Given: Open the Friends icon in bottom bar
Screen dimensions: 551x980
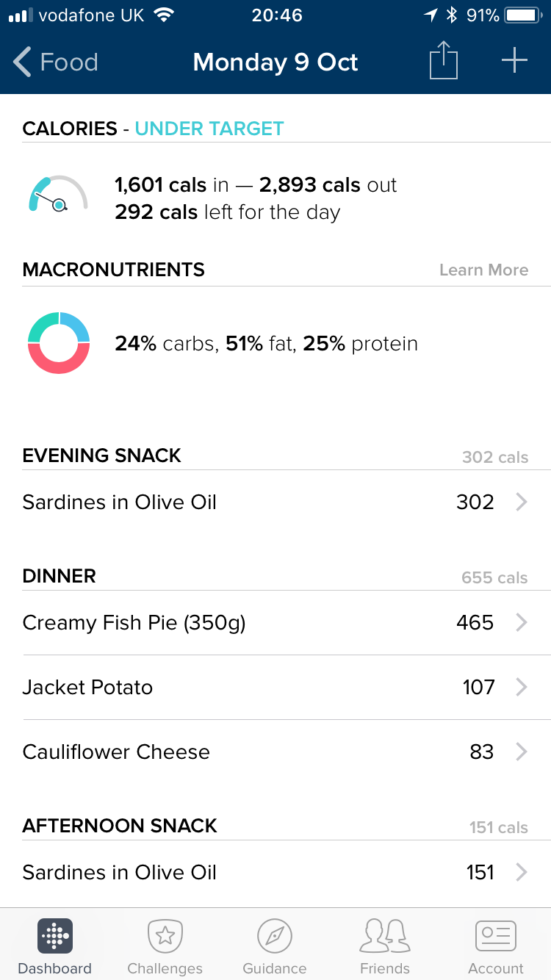Looking at the screenshot, I should (385, 936).
